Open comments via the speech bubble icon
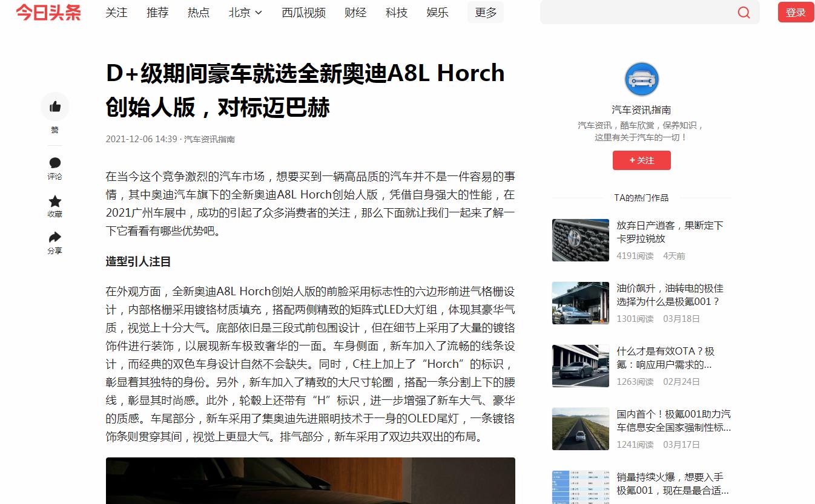Viewport: 815px width, 504px height. (x=55, y=163)
